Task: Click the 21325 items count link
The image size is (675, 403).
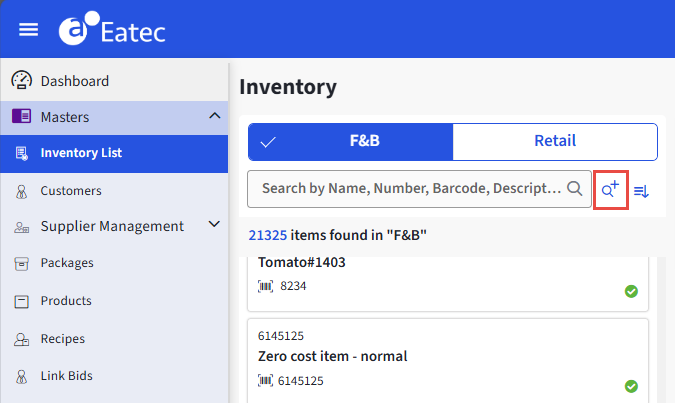Action: [267, 235]
